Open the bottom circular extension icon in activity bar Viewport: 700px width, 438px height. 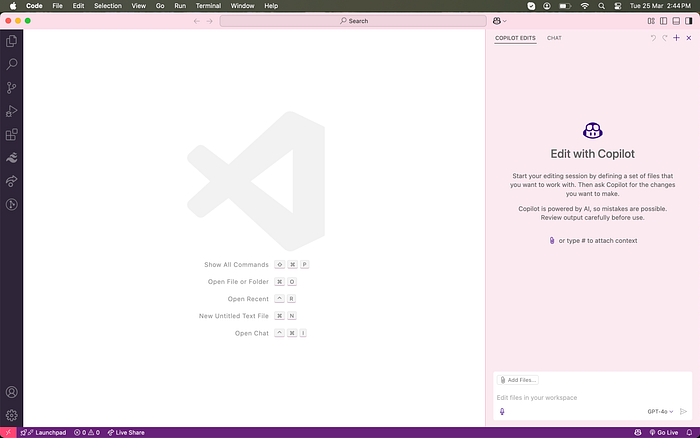pyautogui.click(x=12, y=204)
